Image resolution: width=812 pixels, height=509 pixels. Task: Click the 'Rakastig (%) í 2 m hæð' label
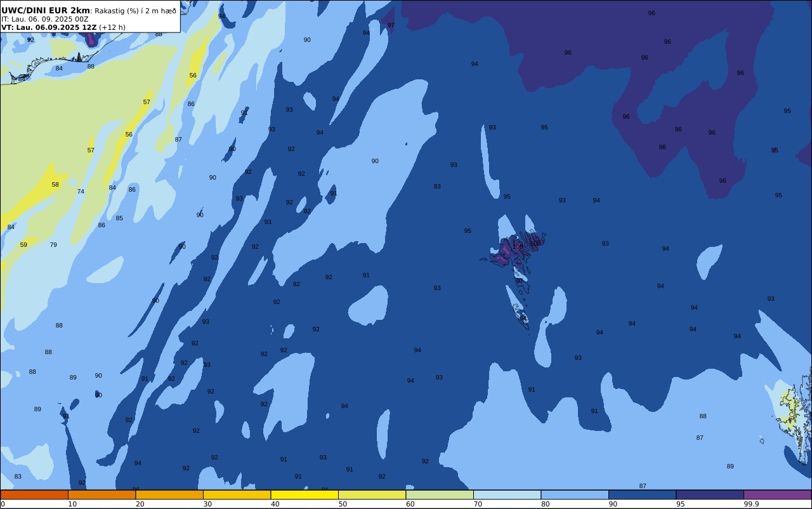click(x=136, y=11)
